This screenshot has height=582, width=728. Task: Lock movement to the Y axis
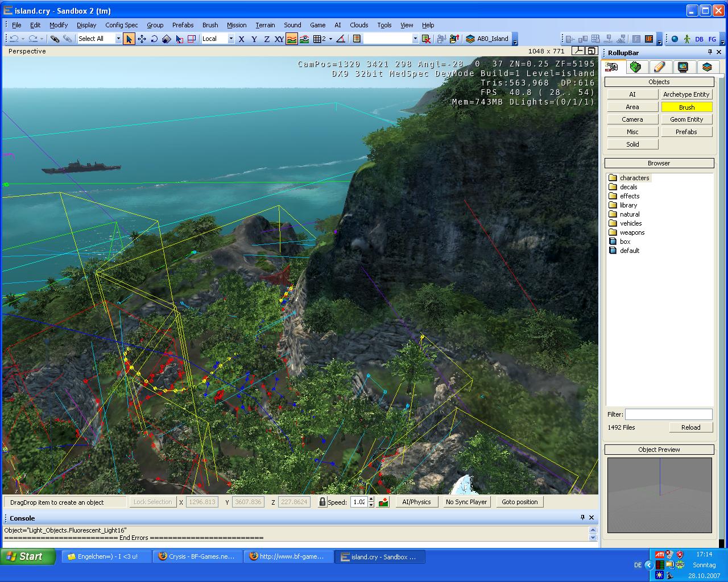(x=254, y=39)
